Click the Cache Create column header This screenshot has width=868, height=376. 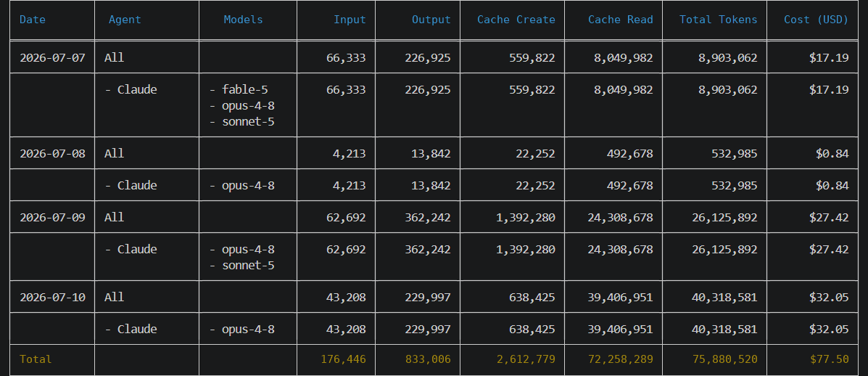point(516,20)
